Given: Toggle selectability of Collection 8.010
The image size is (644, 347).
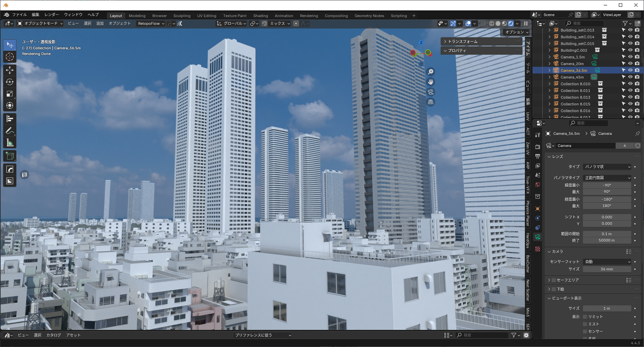Looking at the screenshot, I should click(x=623, y=84).
